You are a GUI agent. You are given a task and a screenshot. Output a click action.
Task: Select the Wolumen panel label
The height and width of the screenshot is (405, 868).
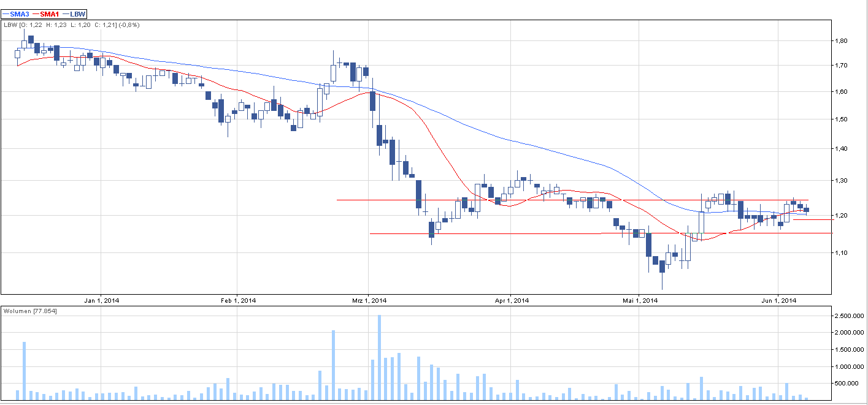(27, 311)
